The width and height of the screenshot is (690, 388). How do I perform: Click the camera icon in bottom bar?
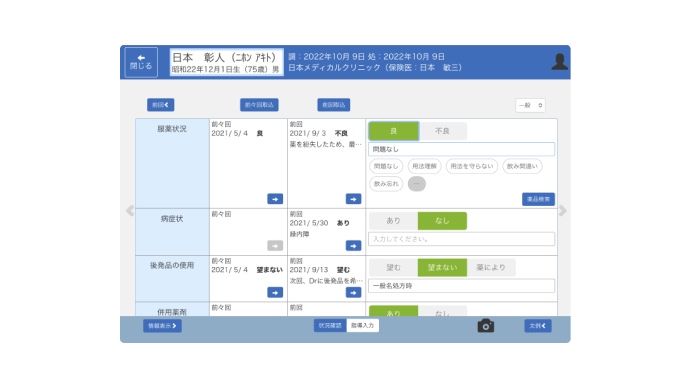pos(486,326)
